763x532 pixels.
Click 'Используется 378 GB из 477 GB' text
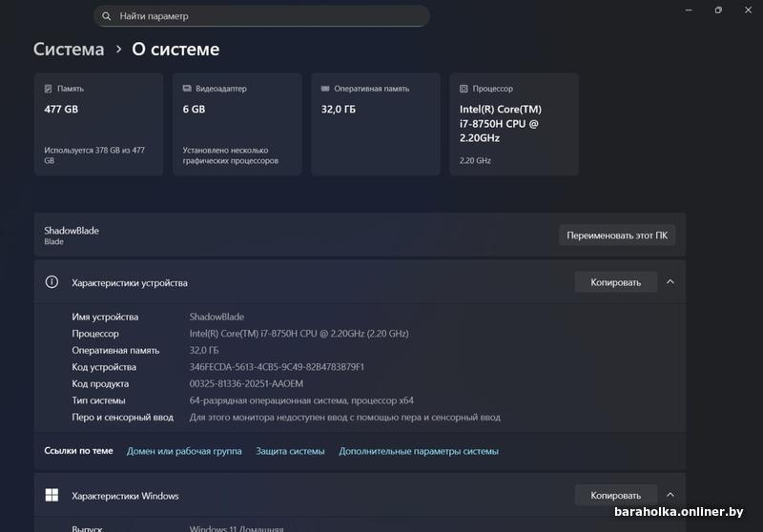[94, 155]
